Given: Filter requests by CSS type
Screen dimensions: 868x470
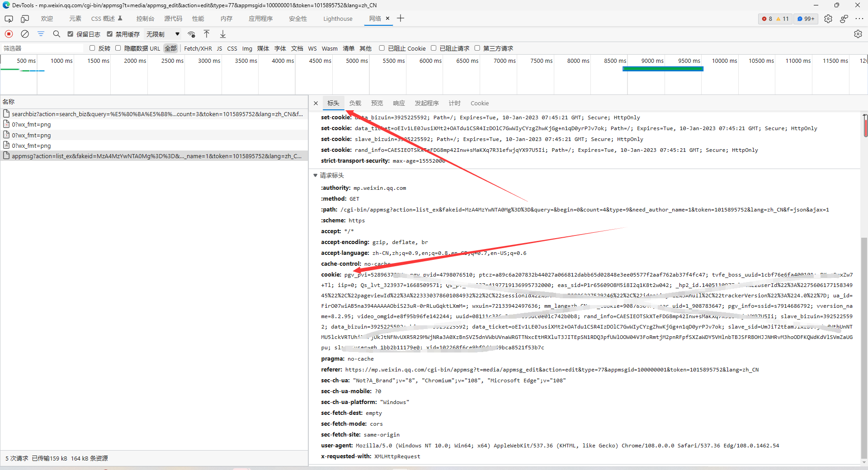Looking at the screenshot, I should click(232, 48).
